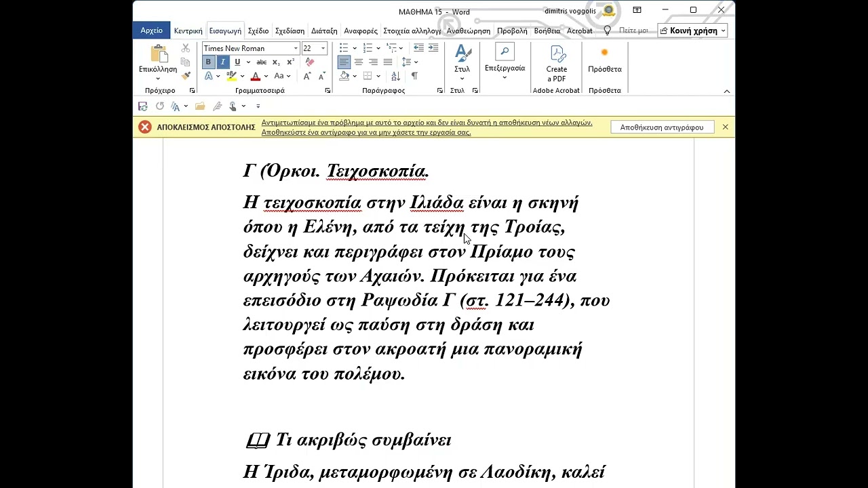Click the undo arrow in quick access toolbar
The height and width of the screenshot is (488, 868).
click(x=160, y=106)
